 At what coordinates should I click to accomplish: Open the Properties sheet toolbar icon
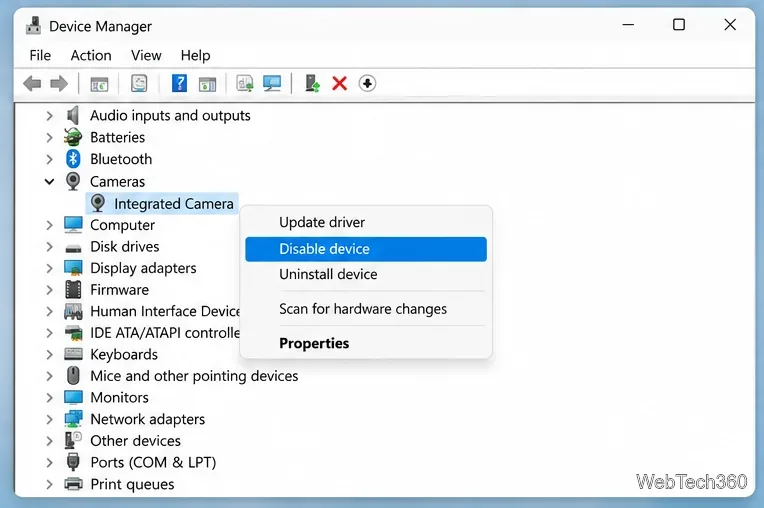139,83
